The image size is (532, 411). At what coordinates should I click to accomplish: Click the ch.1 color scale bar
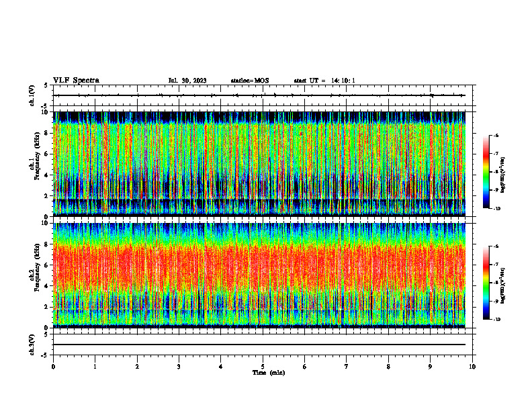[x=486, y=172]
